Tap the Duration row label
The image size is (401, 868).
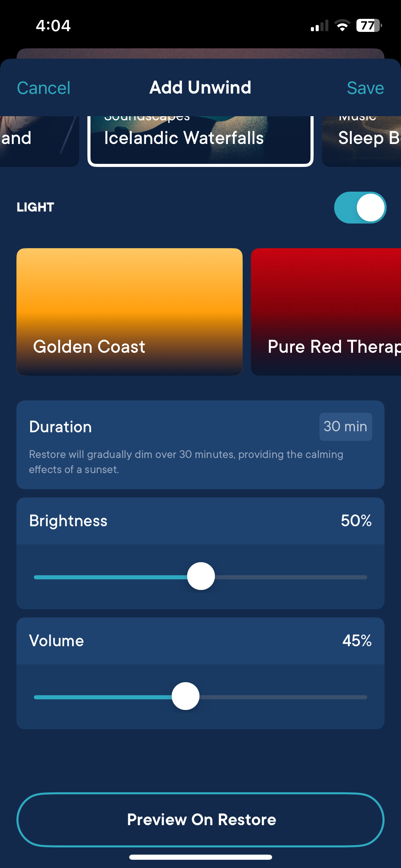60,427
